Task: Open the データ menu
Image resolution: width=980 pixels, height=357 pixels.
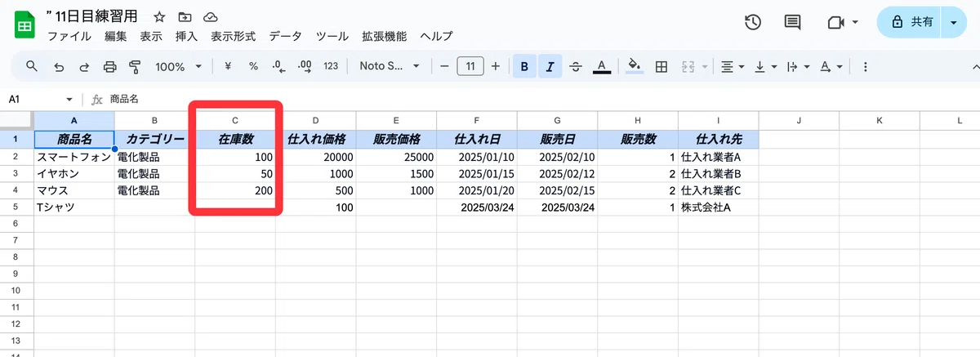Action: [285, 37]
